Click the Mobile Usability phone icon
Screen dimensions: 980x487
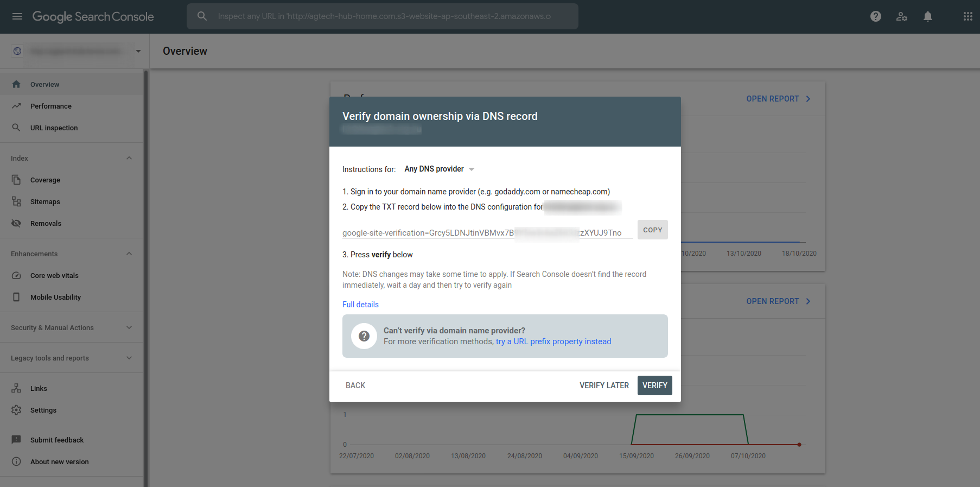(x=16, y=297)
